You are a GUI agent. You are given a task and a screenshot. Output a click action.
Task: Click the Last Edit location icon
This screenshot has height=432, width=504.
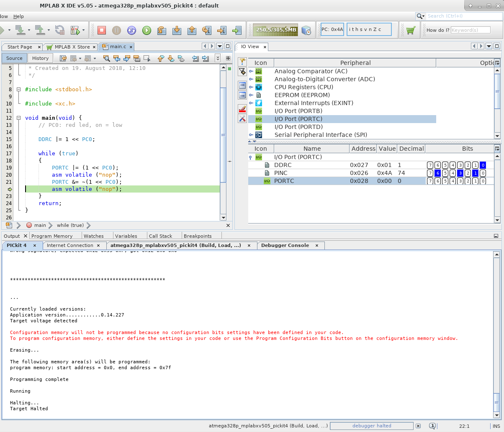click(x=63, y=58)
